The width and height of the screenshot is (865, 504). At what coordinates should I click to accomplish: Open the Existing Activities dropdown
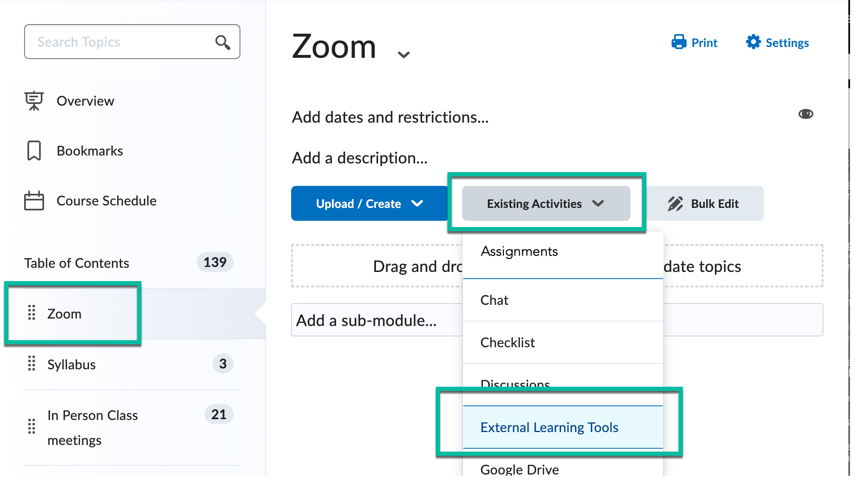pos(545,203)
